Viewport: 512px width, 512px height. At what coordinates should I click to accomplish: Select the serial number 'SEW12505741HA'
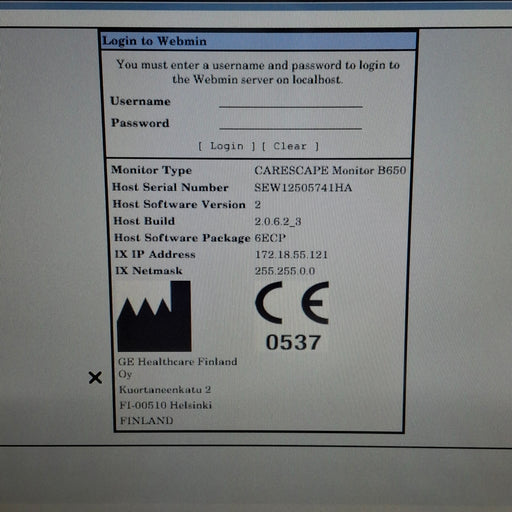click(x=303, y=188)
